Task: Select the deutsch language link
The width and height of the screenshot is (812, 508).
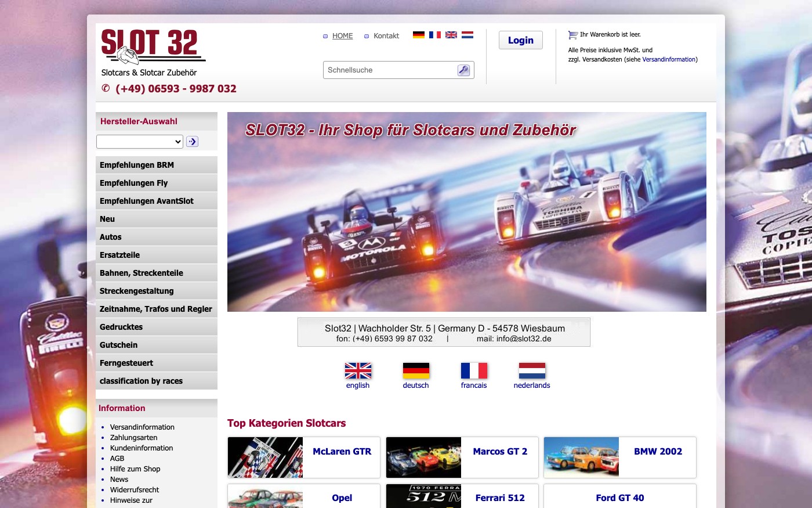Action: pyautogui.click(x=416, y=385)
